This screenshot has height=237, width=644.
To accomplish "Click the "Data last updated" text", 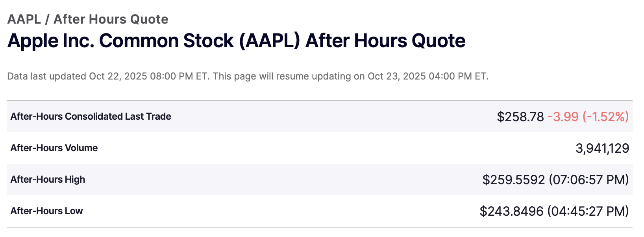I will [x=46, y=76].
